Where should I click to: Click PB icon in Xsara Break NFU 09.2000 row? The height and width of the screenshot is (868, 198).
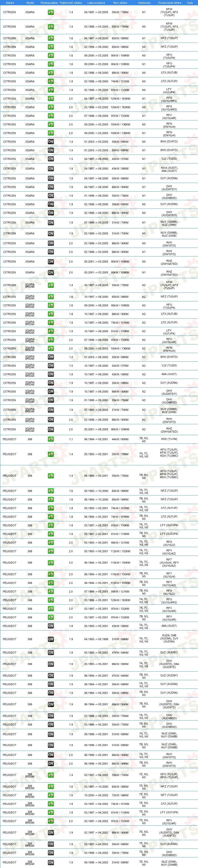pyautogui.click(x=51, y=306)
